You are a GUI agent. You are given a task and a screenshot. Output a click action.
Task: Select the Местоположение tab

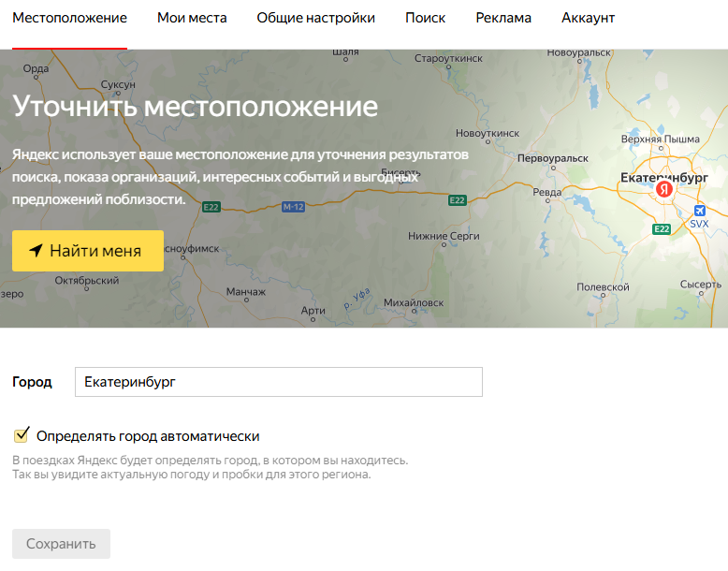(x=69, y=18)
